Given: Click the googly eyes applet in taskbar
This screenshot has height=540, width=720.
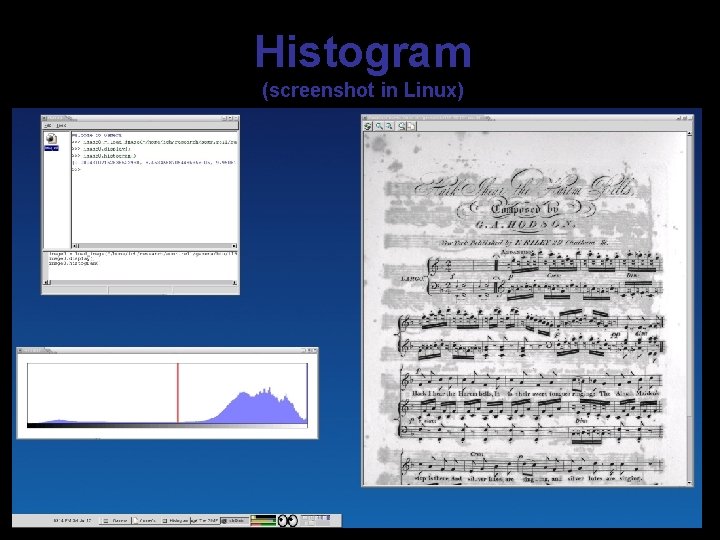Looking at the screenshot, I should pyautogui.click(x=288, y=521).
